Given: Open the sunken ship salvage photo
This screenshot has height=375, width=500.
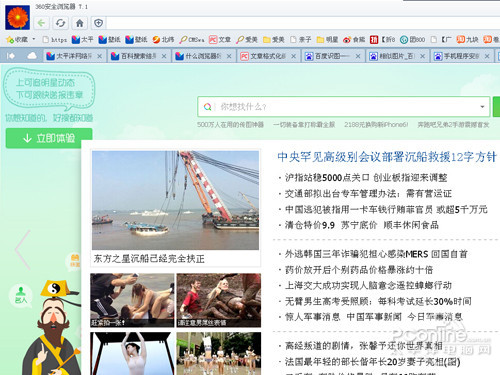Looking at the screenshot, I should pyautogui.click(x=175, y=200).
